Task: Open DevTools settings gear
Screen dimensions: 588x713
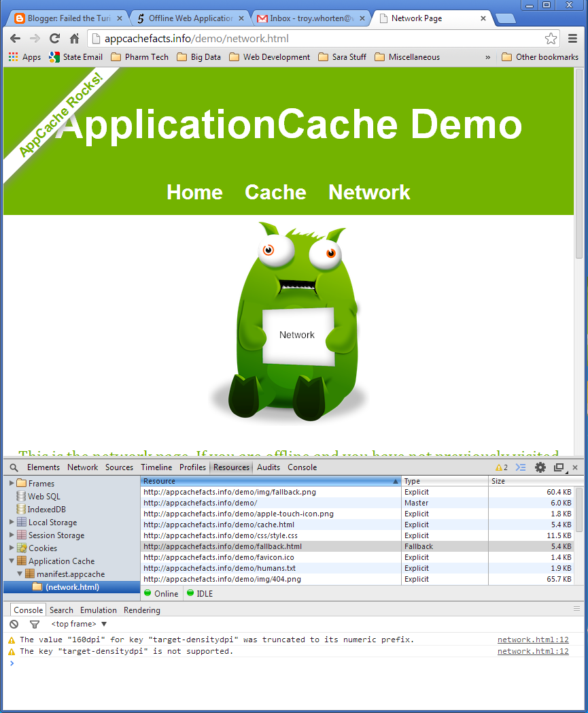Action: pos(540,467)
